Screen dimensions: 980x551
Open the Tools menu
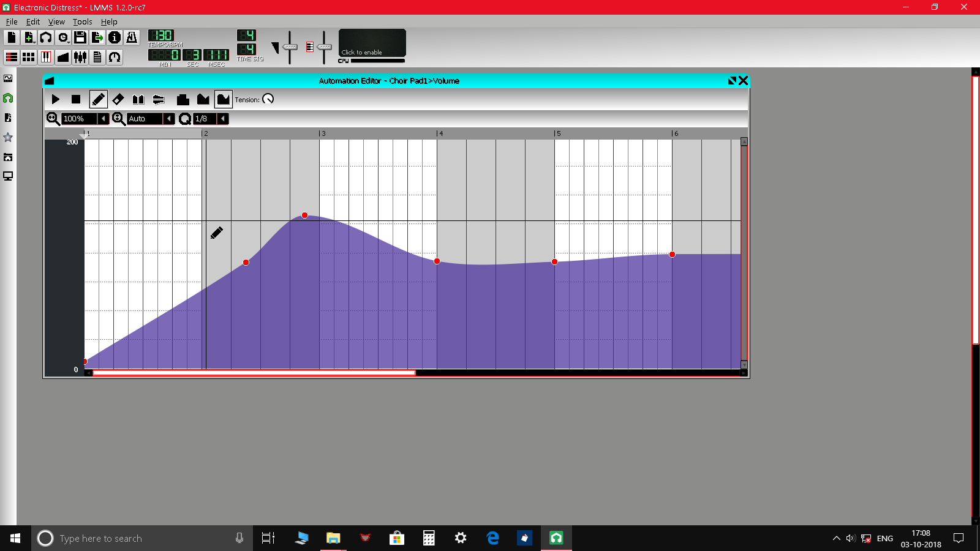pos(82,21)
